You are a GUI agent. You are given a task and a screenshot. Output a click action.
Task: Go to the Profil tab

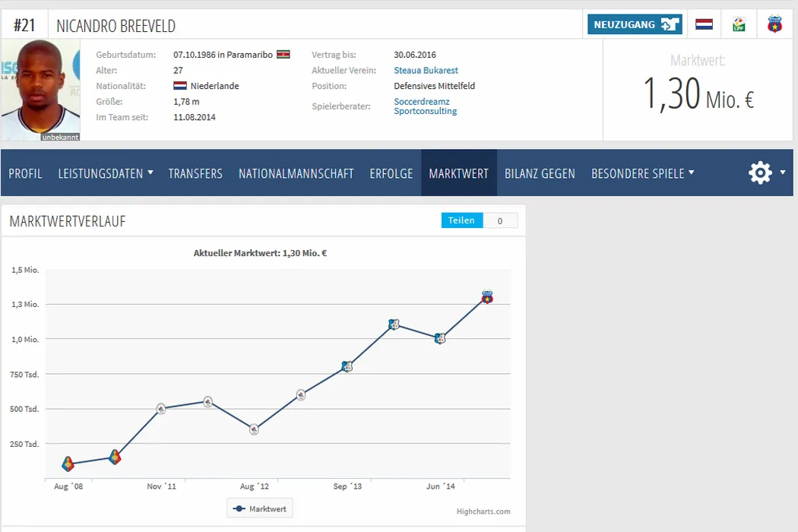(x=25, y=173)
